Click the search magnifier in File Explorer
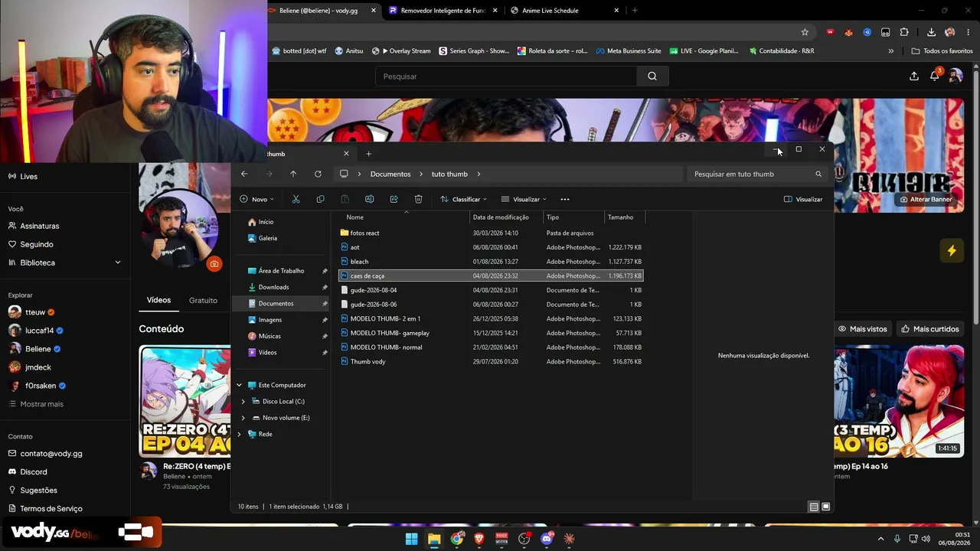 click(x=818, y=174)
